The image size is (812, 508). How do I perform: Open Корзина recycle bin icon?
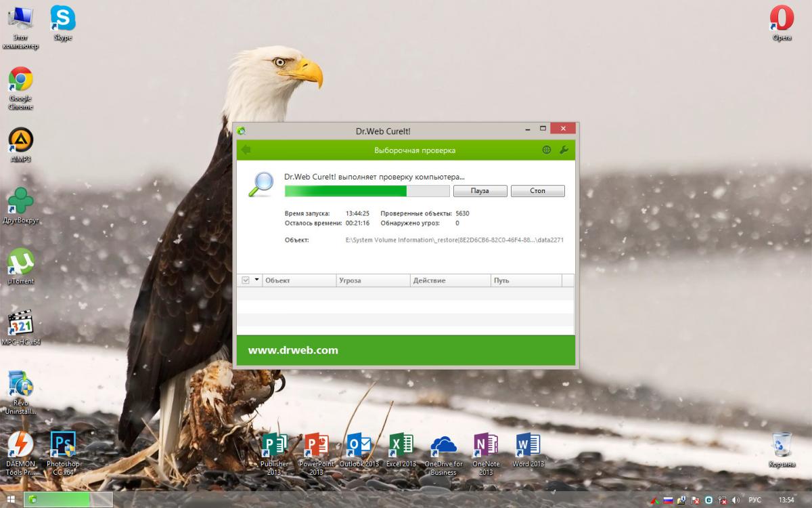(x=782, y=450)
